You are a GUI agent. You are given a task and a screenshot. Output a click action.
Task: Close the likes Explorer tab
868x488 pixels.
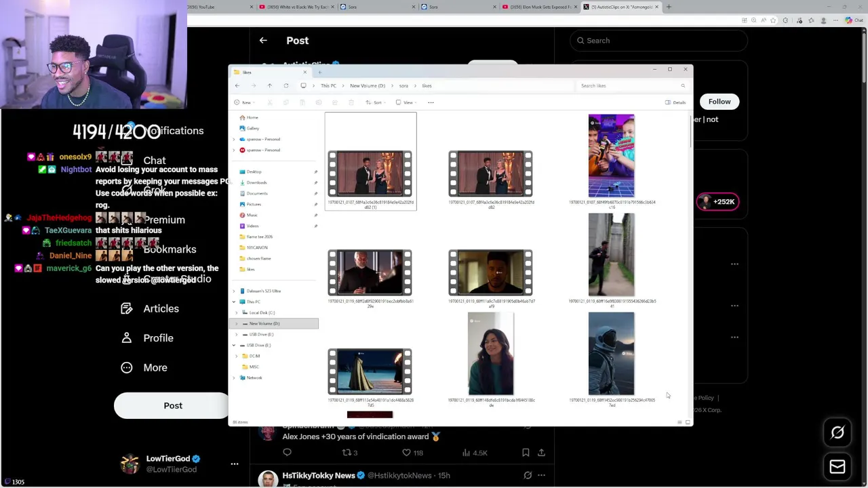pyautogui.click(x=304, y=73)
